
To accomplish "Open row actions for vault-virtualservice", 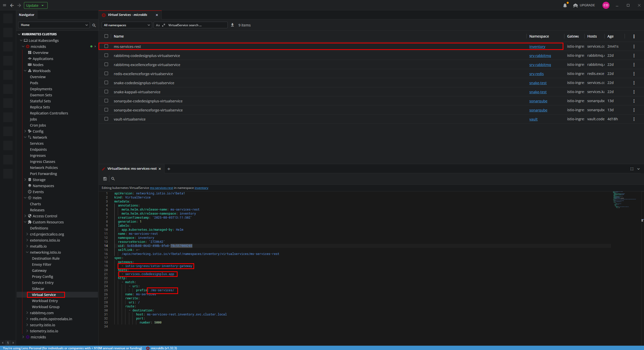I will pos(634,119).
